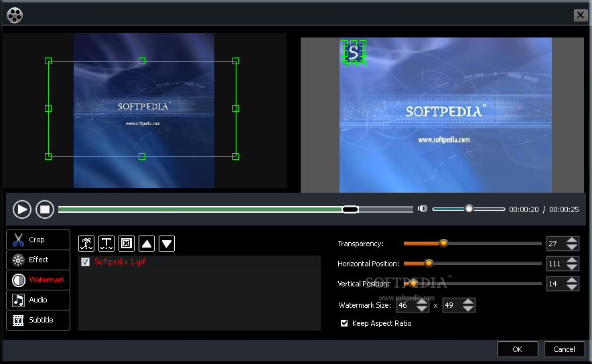Select the S watermark in output preview
This screenshot has width=592, height=364.
pos(354,53)
